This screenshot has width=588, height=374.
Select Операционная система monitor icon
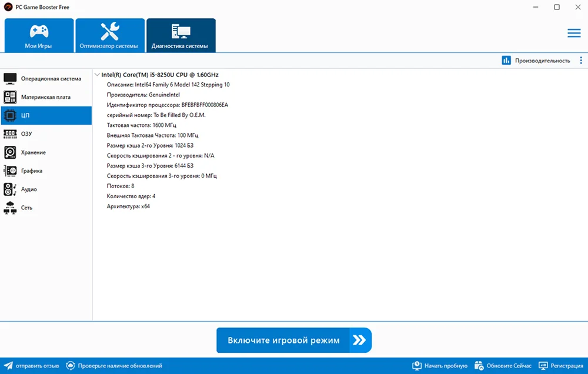tap(10, 78)
